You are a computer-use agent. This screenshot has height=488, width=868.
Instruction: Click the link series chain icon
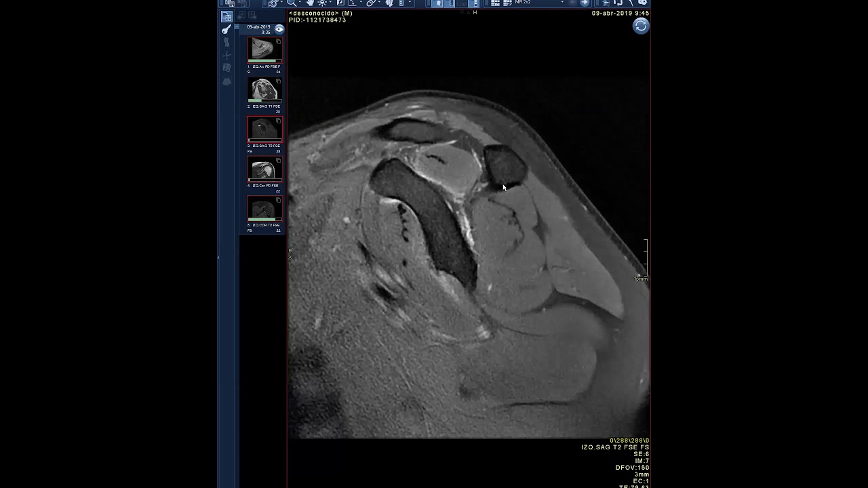pos(371,3)
